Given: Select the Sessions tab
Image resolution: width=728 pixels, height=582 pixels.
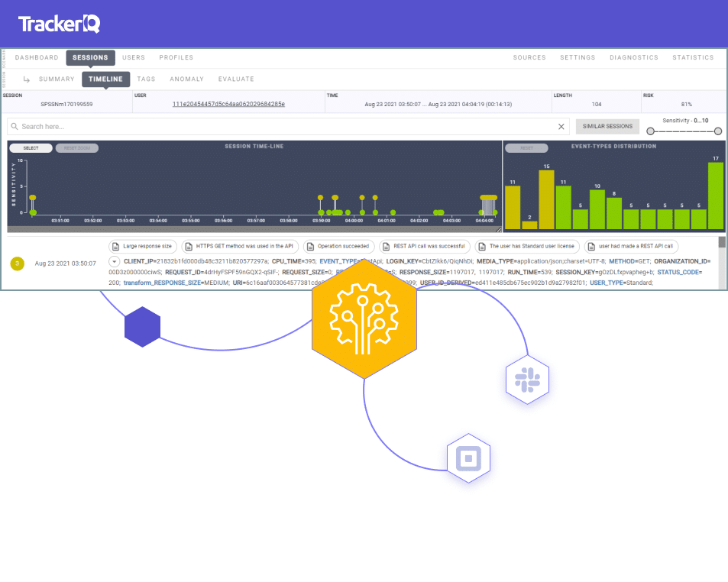Looking at the screenshot, I should (90, 57).
